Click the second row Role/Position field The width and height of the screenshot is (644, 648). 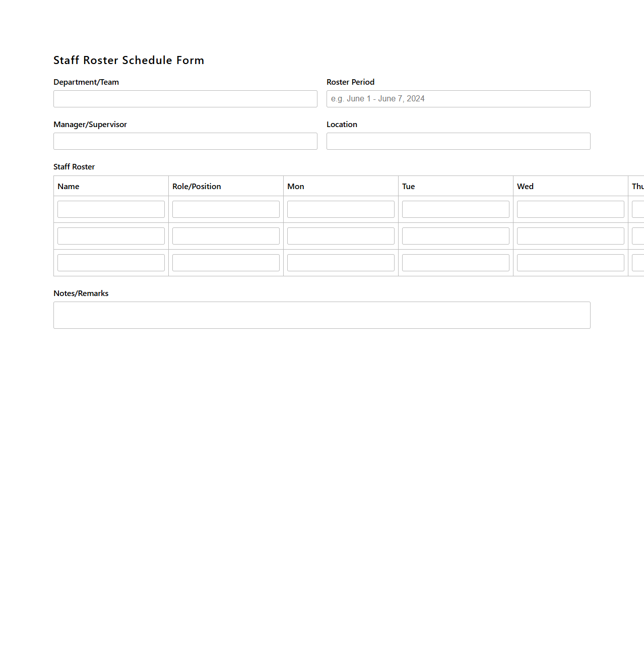[225, 235]
